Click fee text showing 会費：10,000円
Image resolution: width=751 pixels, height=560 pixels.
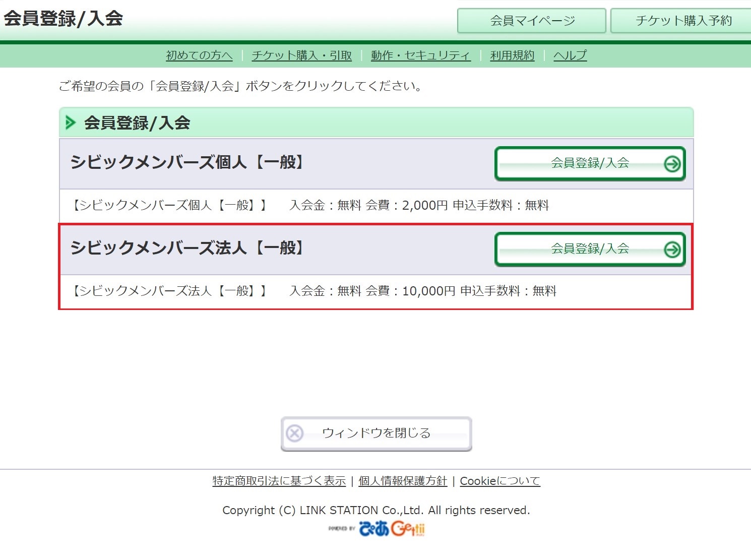click(410, 291)
